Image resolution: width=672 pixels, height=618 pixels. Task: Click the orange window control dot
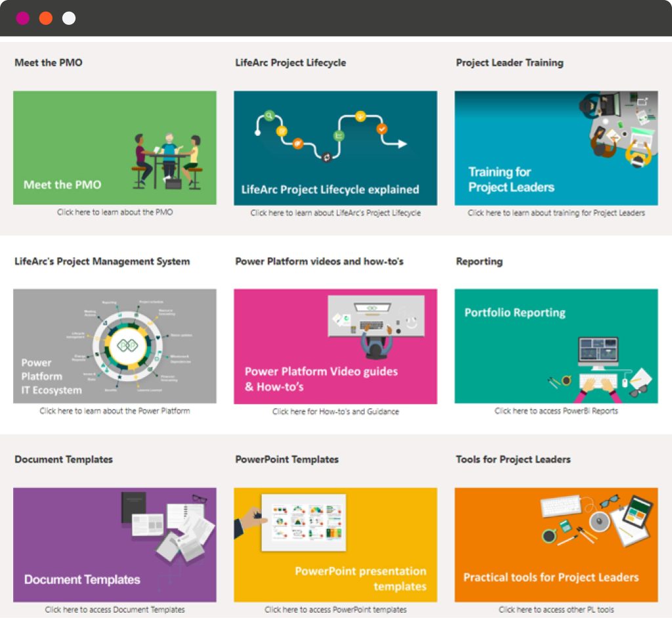pos(46,18)
